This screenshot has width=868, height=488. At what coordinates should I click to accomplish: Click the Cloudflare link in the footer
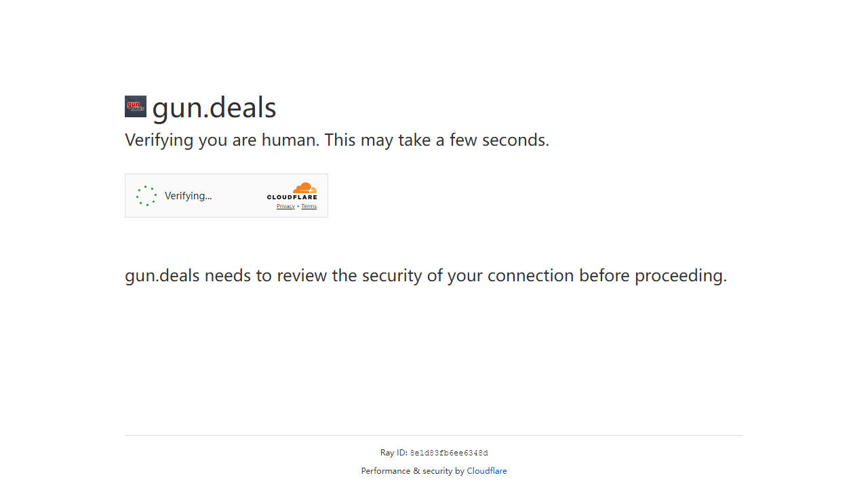coord(487,470)
